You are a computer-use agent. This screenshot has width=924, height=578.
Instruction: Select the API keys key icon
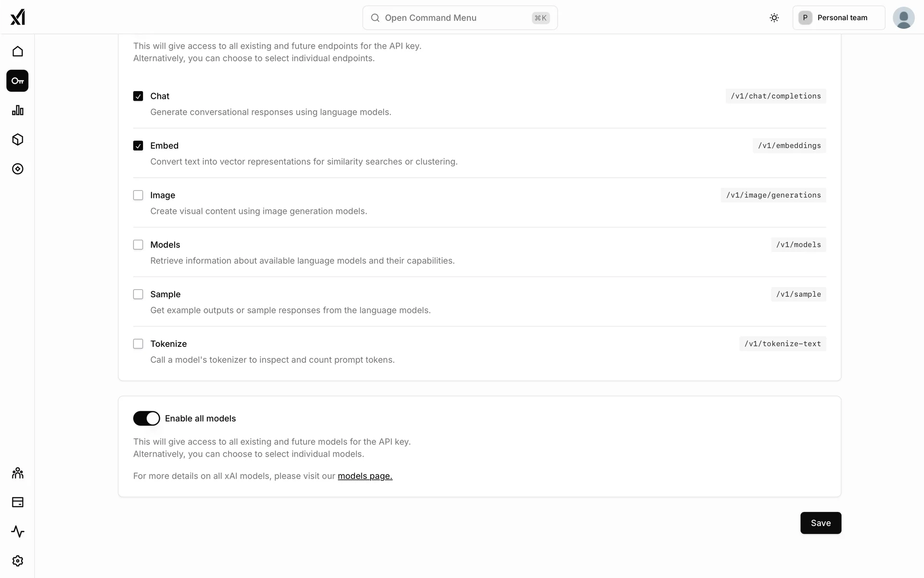18,81
